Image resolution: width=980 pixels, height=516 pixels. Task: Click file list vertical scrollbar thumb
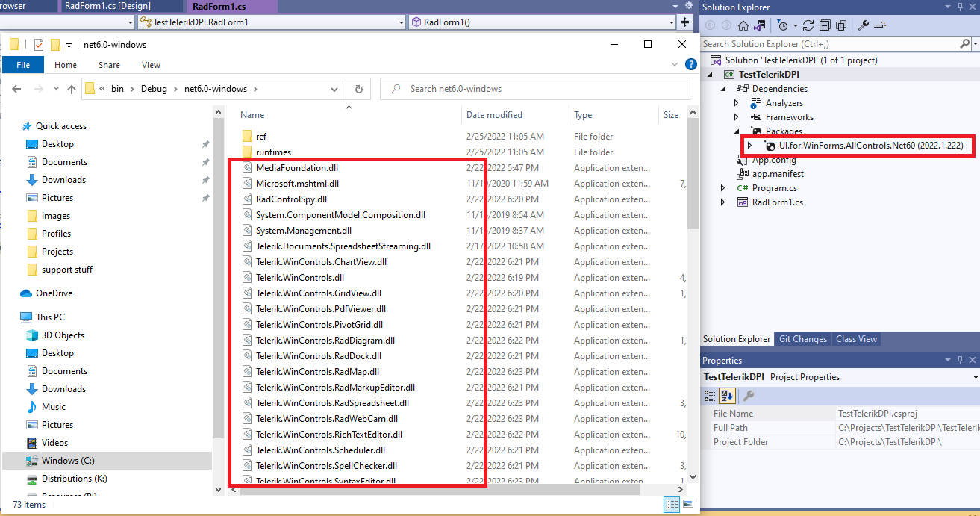[693, 174]
